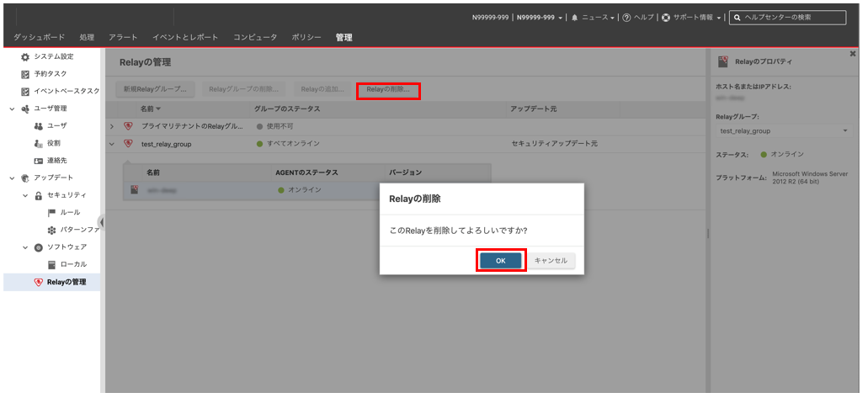
Task: Expand the プライマリテナントのRelayグループ row
Action: (x=112, y=127)
